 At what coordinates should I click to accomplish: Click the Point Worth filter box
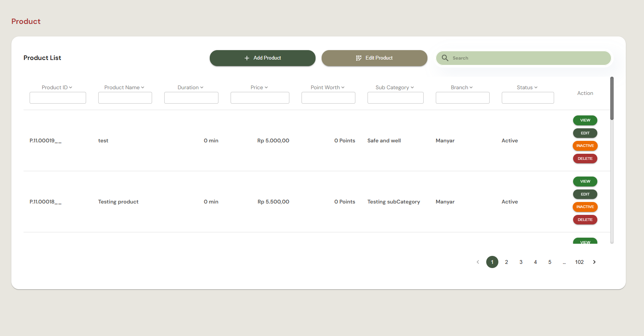(328, 98)
